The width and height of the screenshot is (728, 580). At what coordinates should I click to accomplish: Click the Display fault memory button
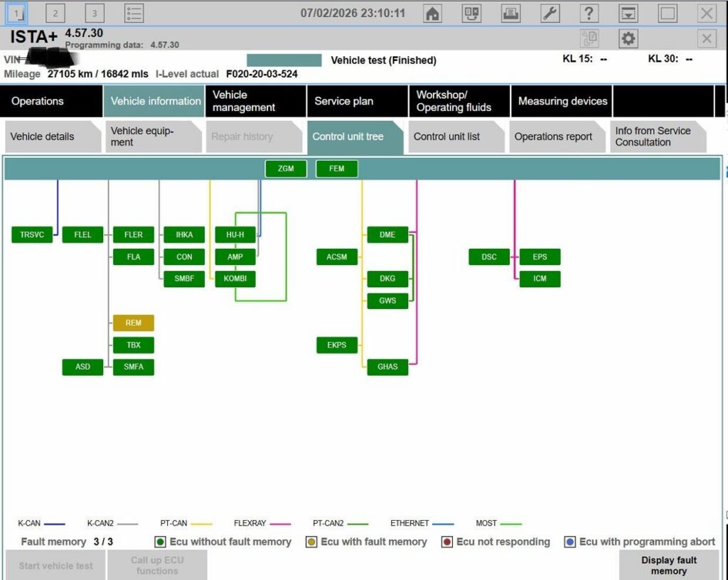click(668, 565)
